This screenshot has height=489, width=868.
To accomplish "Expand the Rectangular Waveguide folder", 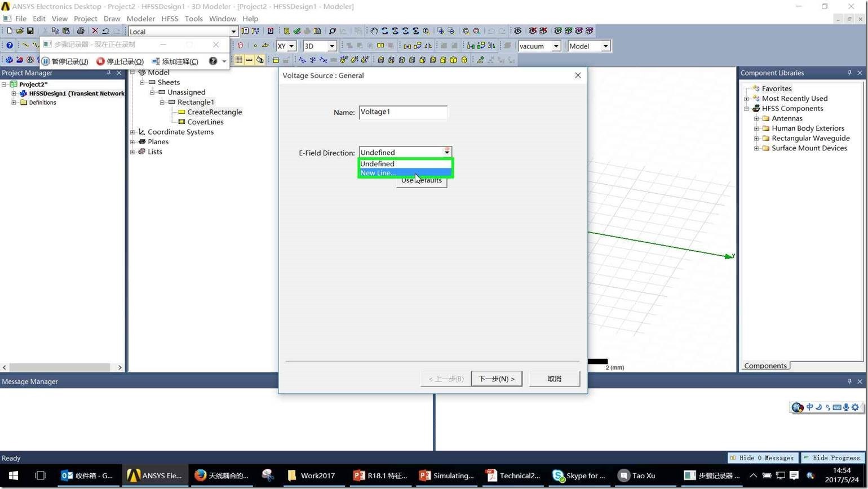I will 756,138.
